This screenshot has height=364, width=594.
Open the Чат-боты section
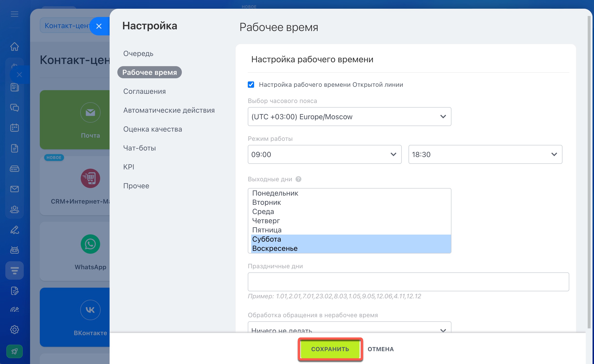(140, 148)
